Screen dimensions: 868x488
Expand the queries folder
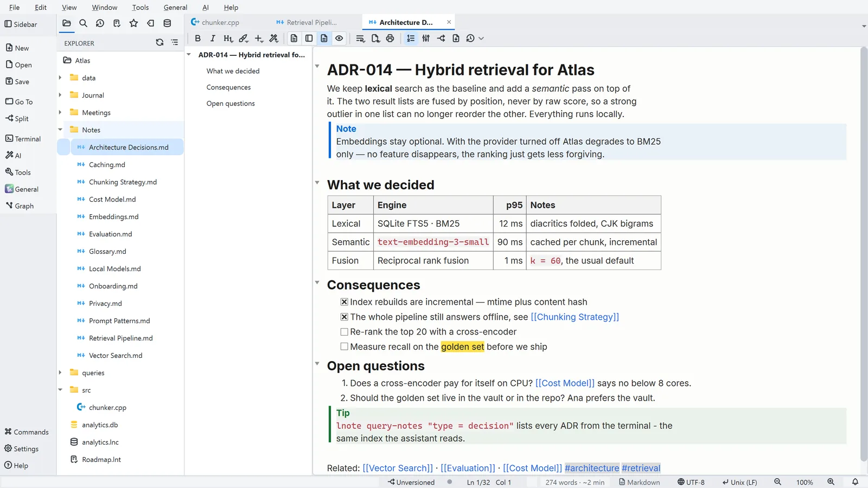coord(60,373)
